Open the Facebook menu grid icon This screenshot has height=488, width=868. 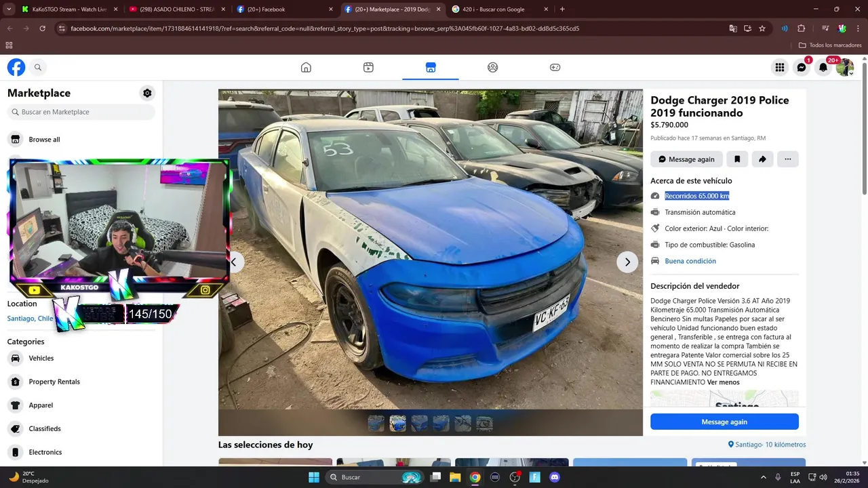pyautogui.click(x=780, y=67)
